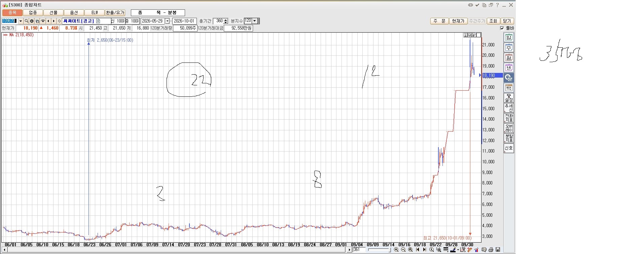Screen dimensions: 644x254
Task: Click the 조회 query button
Action: (493, 21)
